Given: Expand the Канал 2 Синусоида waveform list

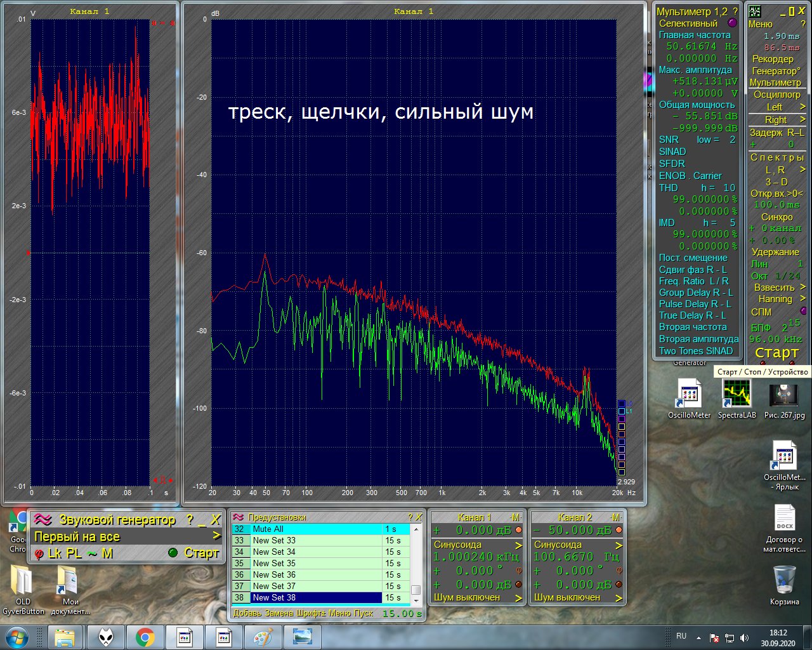Looking at the screenshot, I should (x=619, y=545).
